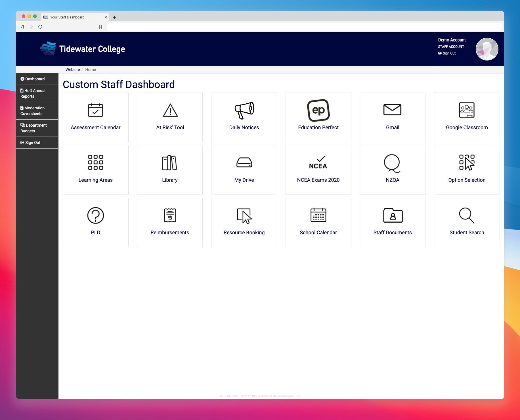Click the Website breadcrumb link
The height and width of the screenshot is (420, 520).
point(73,70)
